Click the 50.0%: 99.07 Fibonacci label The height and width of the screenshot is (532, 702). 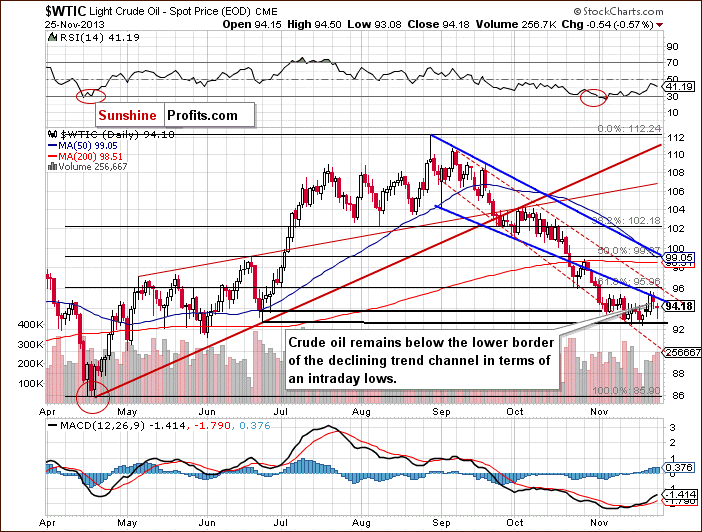point(629,250)
